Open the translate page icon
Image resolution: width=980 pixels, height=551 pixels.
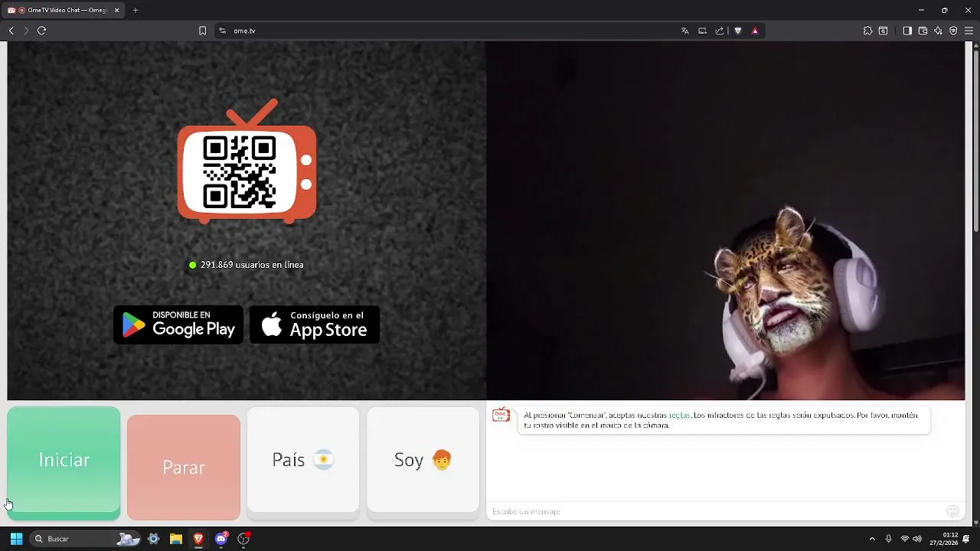pyautogui.click(x=684, y=31)
